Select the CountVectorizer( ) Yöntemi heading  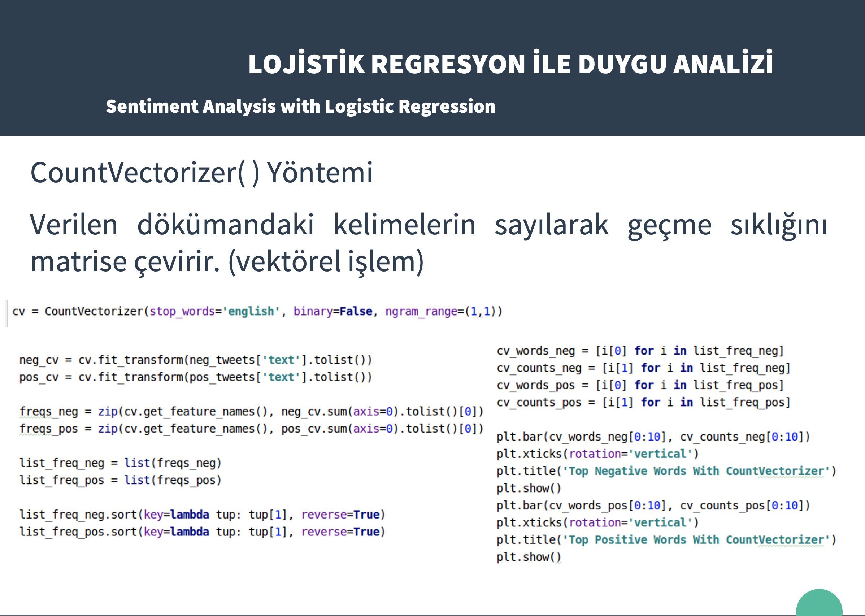pos(201,173)
